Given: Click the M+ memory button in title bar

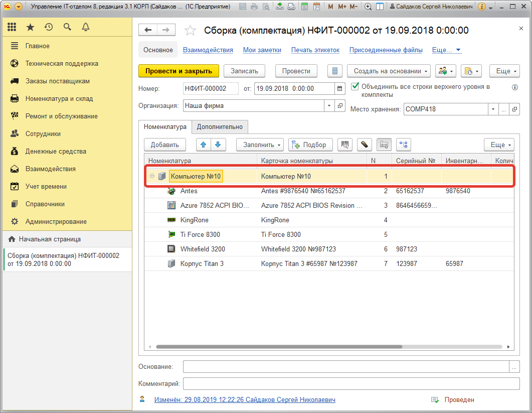Looking at the screenshot, I should (342, 7).
